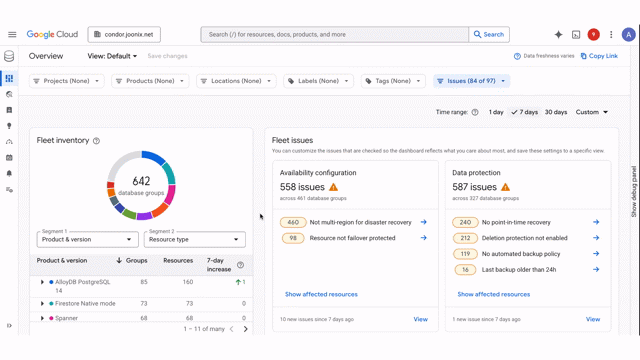Open Segment 1 Product & version dropdown

point(88,240)
